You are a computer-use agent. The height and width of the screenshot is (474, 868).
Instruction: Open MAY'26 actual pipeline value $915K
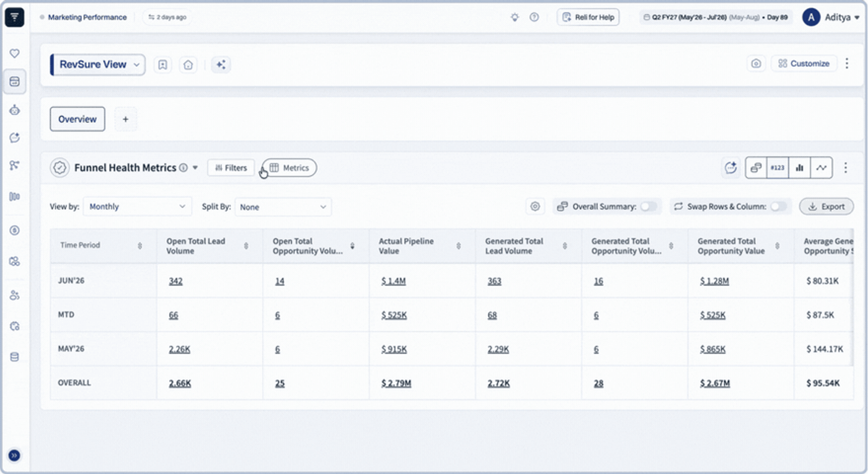pyautogui.click(x=394, y=349)
